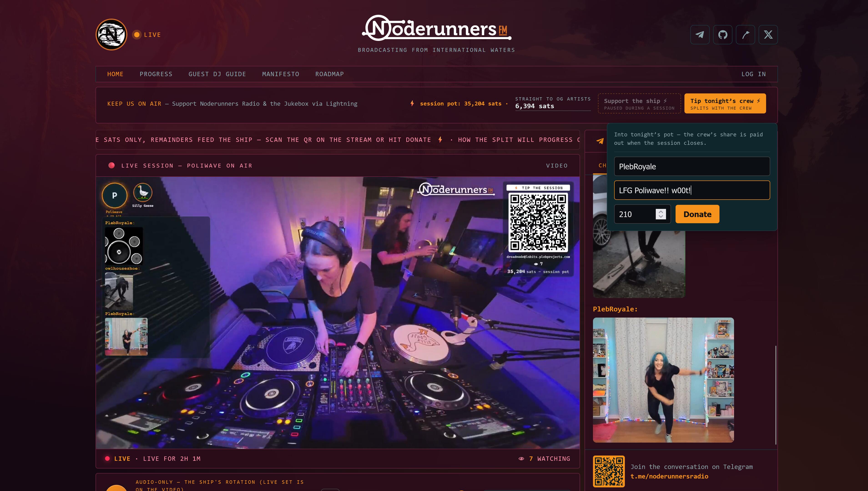The height and width of the screenshot is (491, 868).
Task: Click Tip tonight's crew button
Action: [725, 103]
